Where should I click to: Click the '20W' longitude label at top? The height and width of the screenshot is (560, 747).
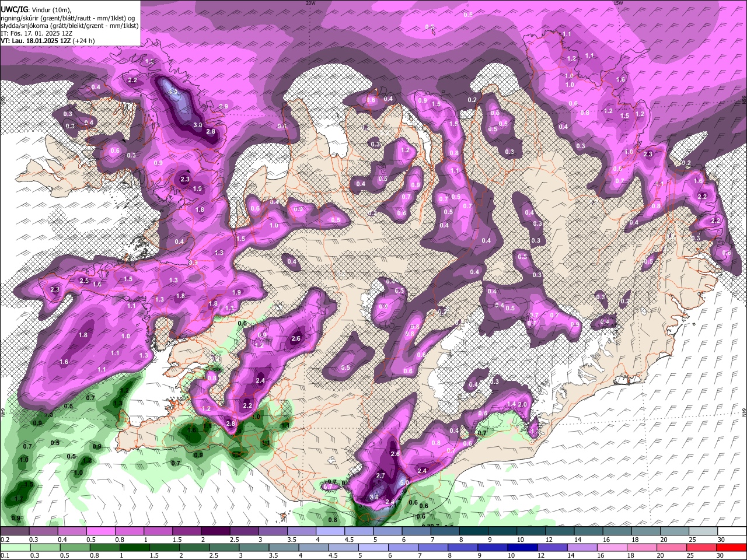[310, 3]
